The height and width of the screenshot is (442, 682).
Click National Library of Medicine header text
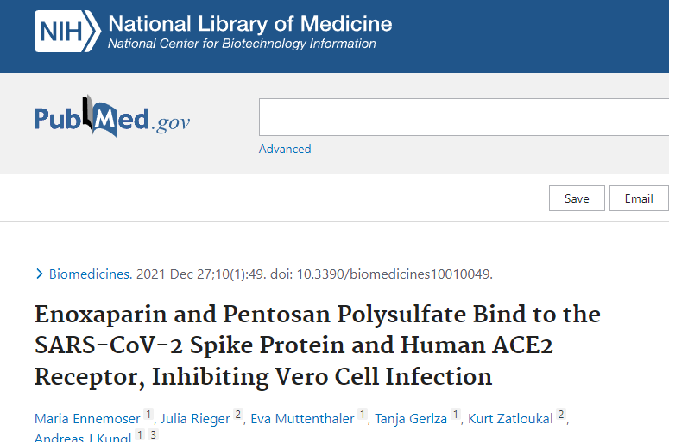click(x=250, y=23)
